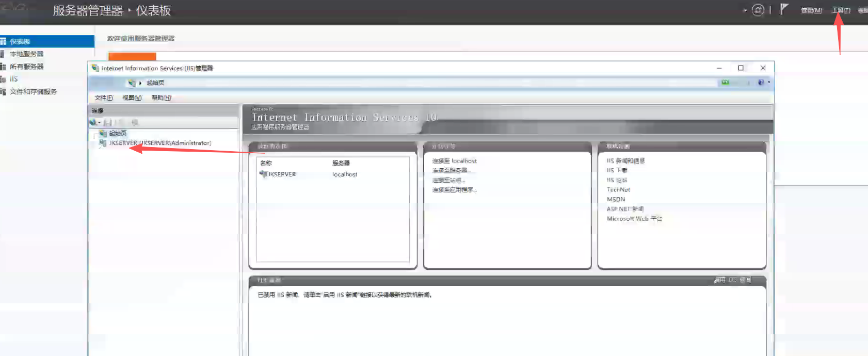Click the 起始页 icon in connections tree

point(103,133)
